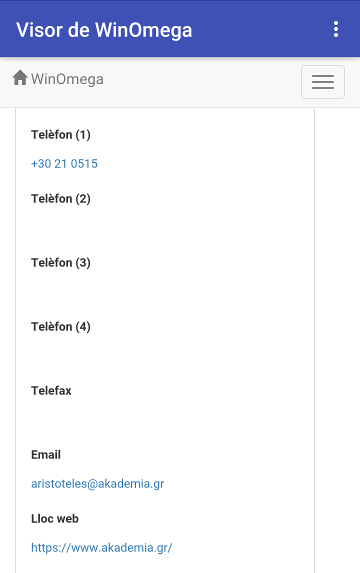Click the Telefax field label
The width and height of the screenshot is (360, 573).
point(51,391)
